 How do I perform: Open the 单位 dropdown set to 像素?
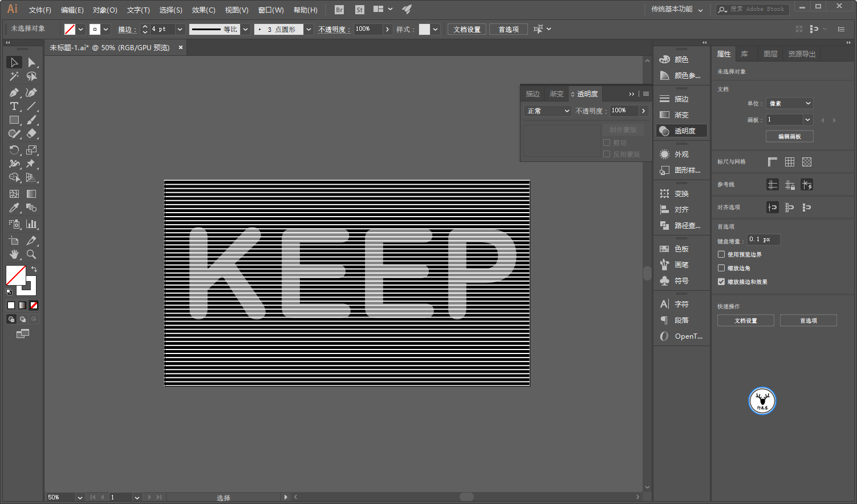[x=790, y=103]
